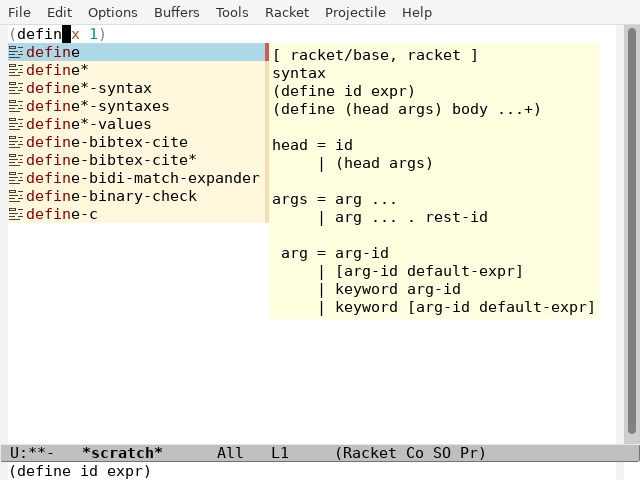This screenshot has width=640, height=480.
Task: Select the 'define' completion candidate
Action: point(136,52)
